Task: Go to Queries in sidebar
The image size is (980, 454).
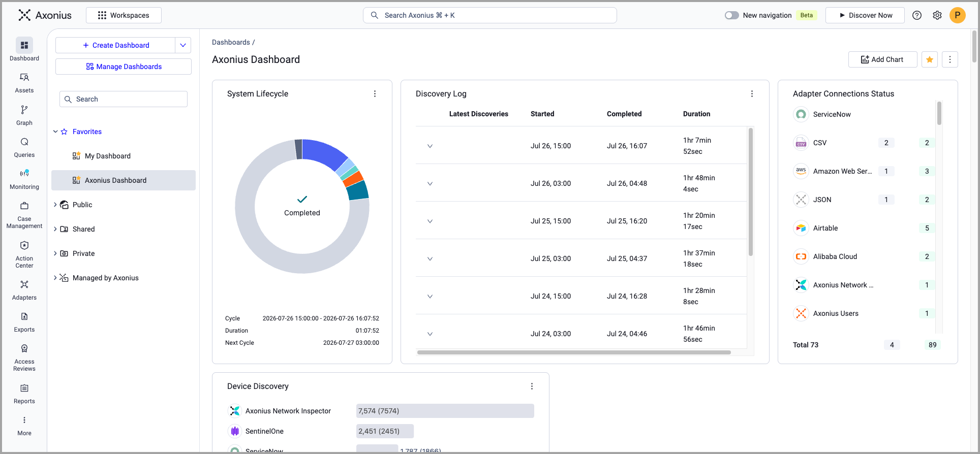Action: pos(24,147)
